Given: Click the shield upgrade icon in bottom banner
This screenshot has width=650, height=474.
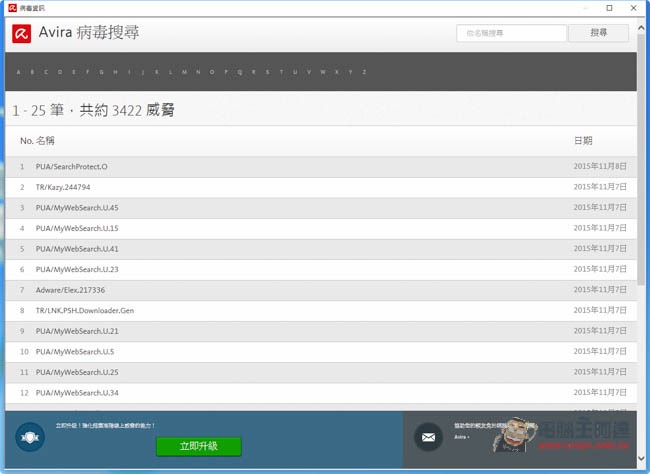Looking at the screenshot, I should pyautogui.click(x=30, y=437).
